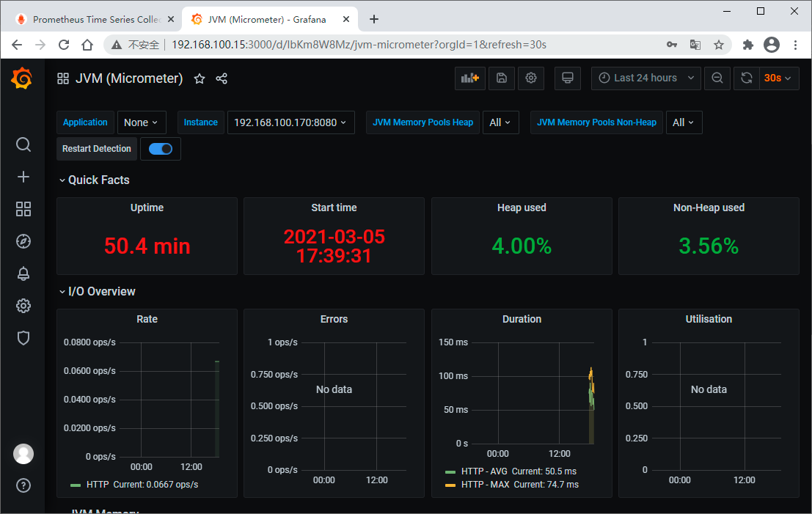Star the JVM (Micrometer) dashboard

pyautogui.click(x=200, y=78)
